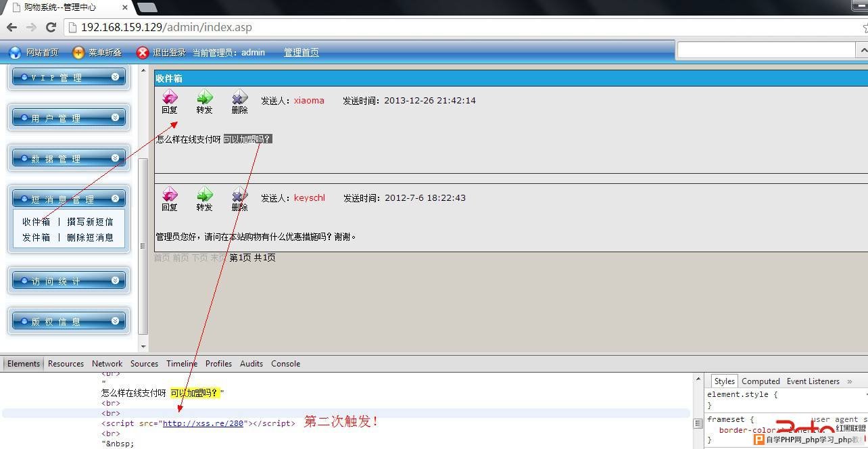The width and height of the screenshot is (868, 449).
Task: Expand the 版权信息 section chevron
Action: coord(115,321)
